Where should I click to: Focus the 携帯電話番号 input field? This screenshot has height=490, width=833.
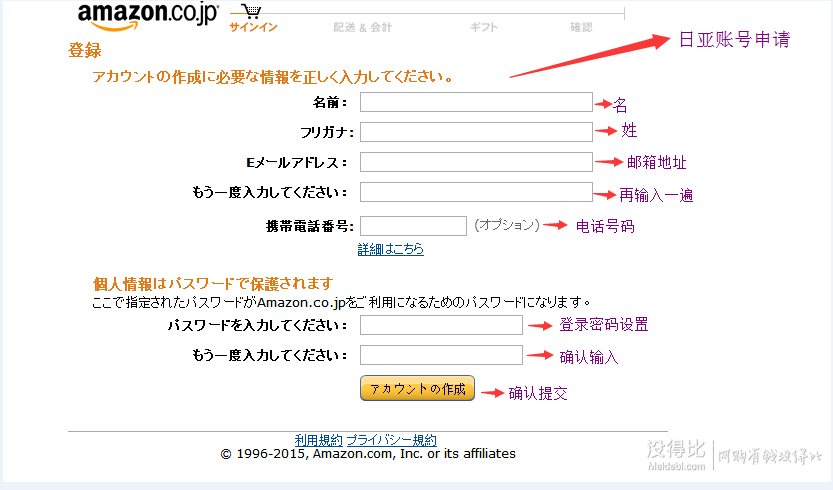pyautogui.click(x=413, y=226)
